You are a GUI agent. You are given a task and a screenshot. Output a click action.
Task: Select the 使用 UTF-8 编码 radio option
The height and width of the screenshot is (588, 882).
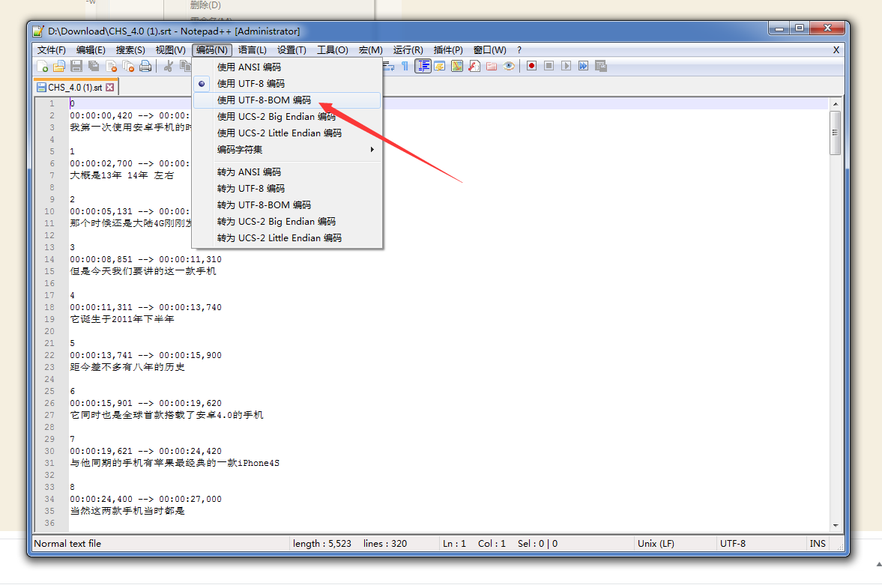tap(251, 84)
